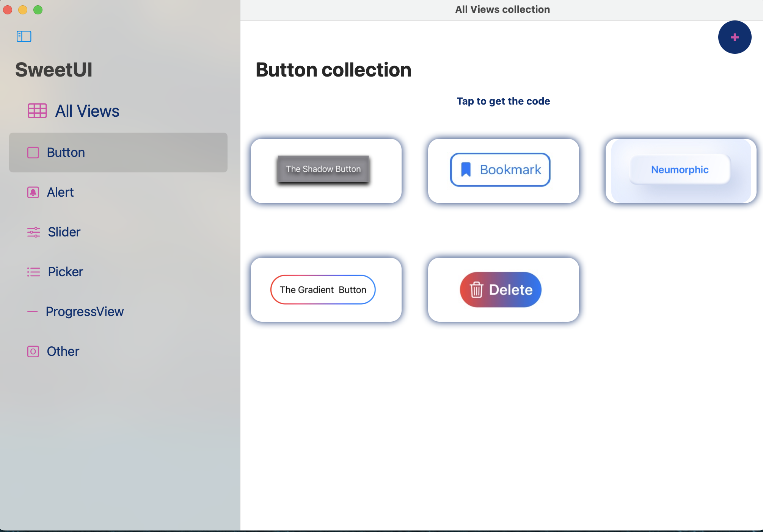Select the ProgressView line icon
This screenshot has height=532, width=763.
tap(33, 311)
